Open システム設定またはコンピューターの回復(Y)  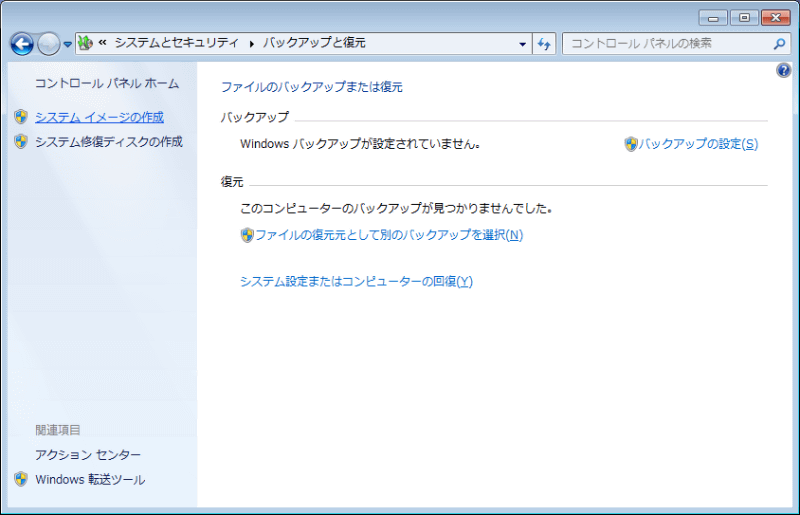tap(357, 281)
